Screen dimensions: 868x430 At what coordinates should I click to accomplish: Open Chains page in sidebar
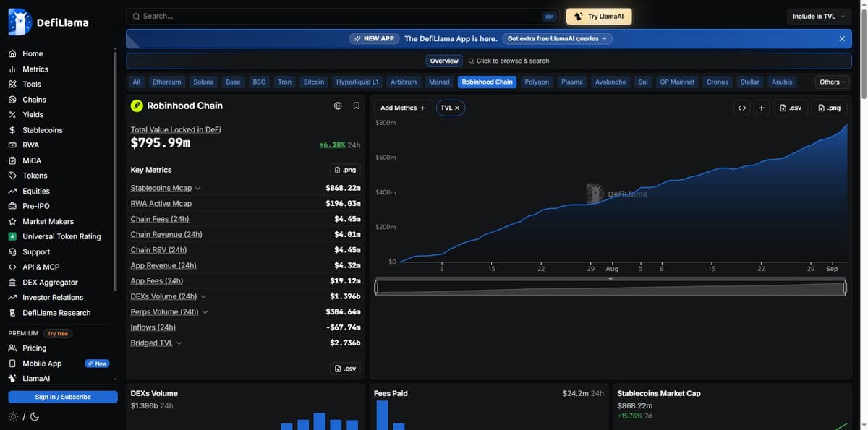34,100
